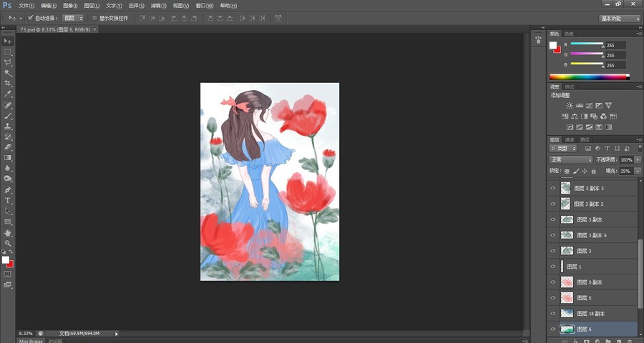
Task: Open the opacity slider dropdown arrow
Action: [x=638, y=159]
